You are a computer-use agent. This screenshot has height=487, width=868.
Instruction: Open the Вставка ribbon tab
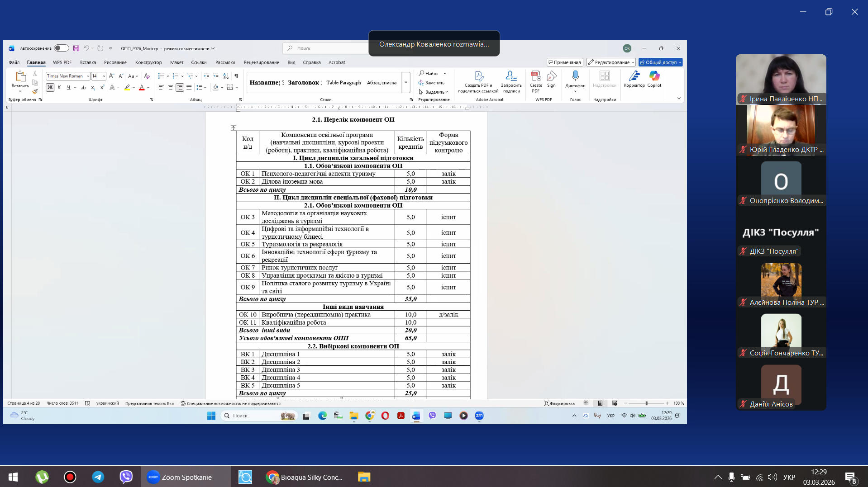88,62
